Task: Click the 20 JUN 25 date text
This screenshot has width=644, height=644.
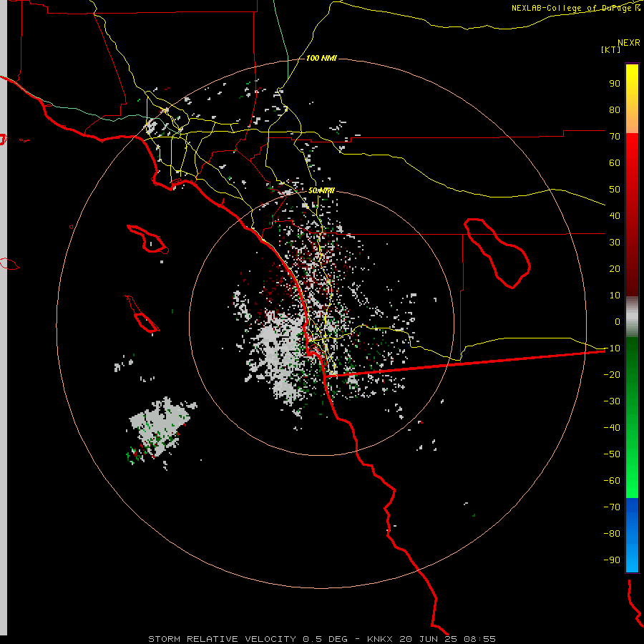Action: 429,639
